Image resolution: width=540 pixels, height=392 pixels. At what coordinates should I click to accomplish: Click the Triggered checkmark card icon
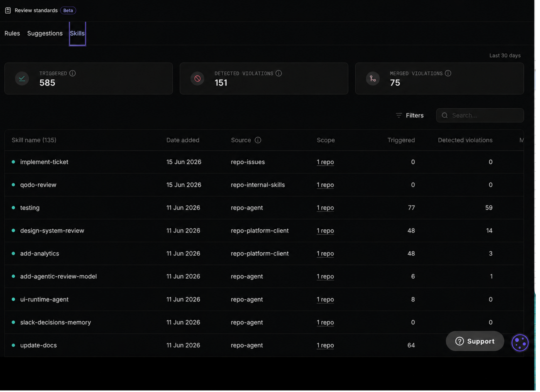click(x=22, y=79)
